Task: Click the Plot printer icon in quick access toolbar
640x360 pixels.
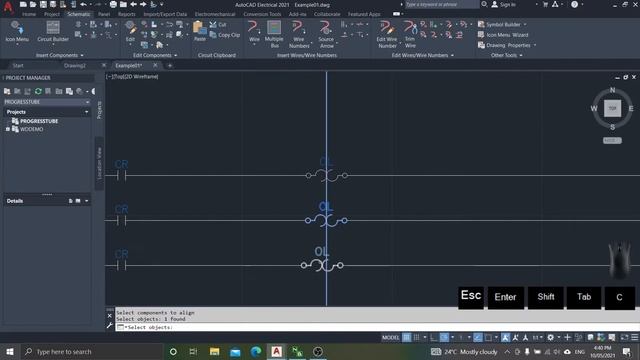Action: point(113,4)
